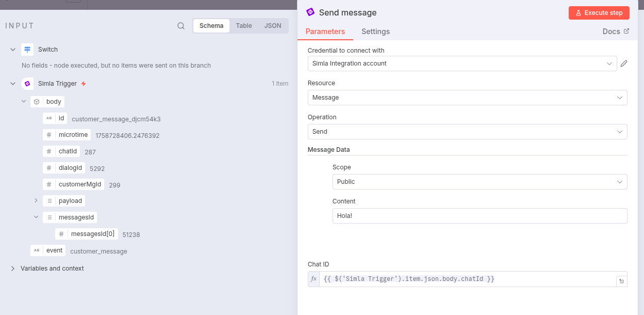This screenshot has height=315, width=644.
Task: Collapse the messagesId array
Action: (x=36, y=217)
